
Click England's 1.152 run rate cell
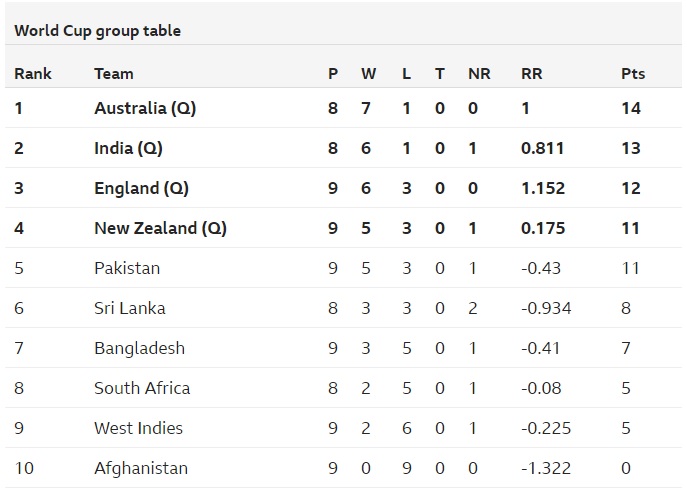543,188
